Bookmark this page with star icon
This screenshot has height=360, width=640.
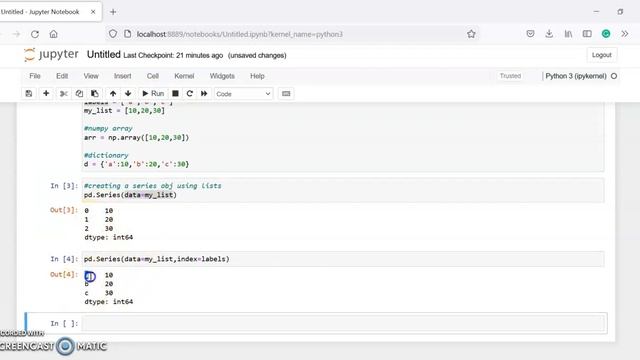pyautogui.click(x=471, y=34)
